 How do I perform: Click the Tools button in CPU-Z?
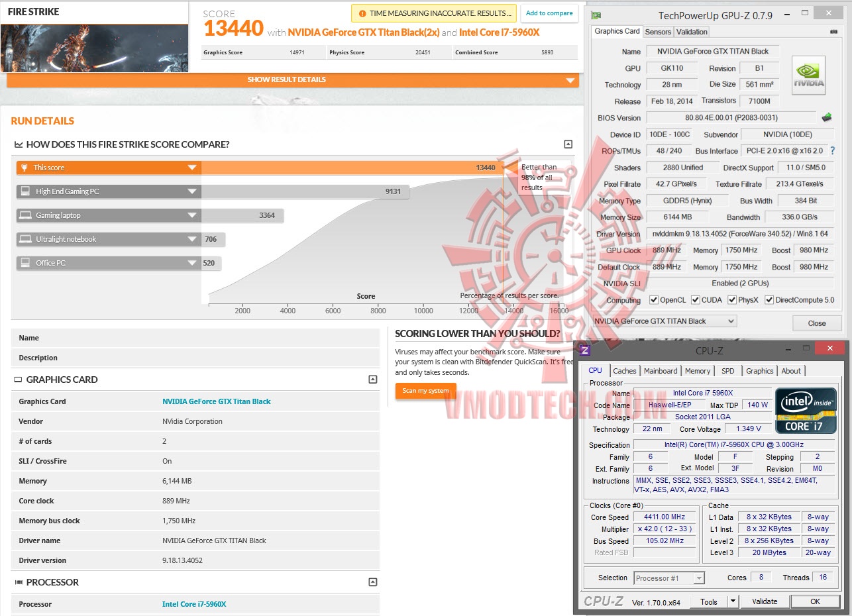(x=709, y=601)
